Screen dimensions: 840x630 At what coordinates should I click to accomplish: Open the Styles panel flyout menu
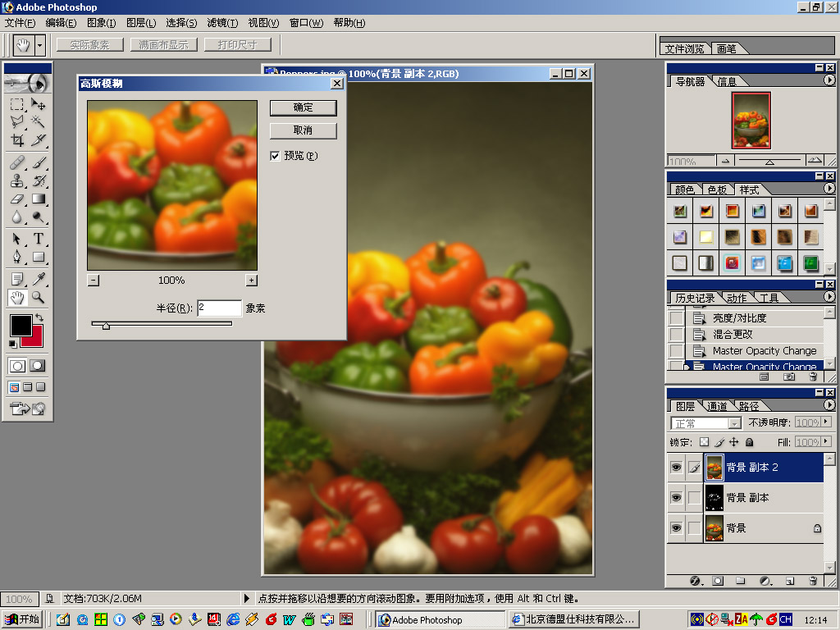829,189
